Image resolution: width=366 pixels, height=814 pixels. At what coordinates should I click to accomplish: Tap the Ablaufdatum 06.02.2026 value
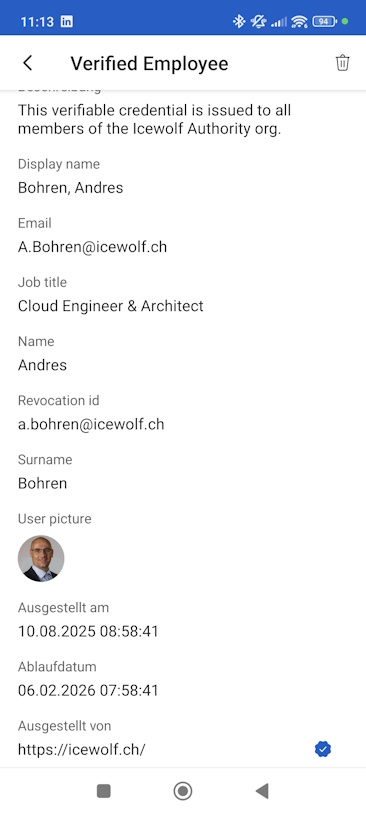pyautogui.click(x=88, y=690)
